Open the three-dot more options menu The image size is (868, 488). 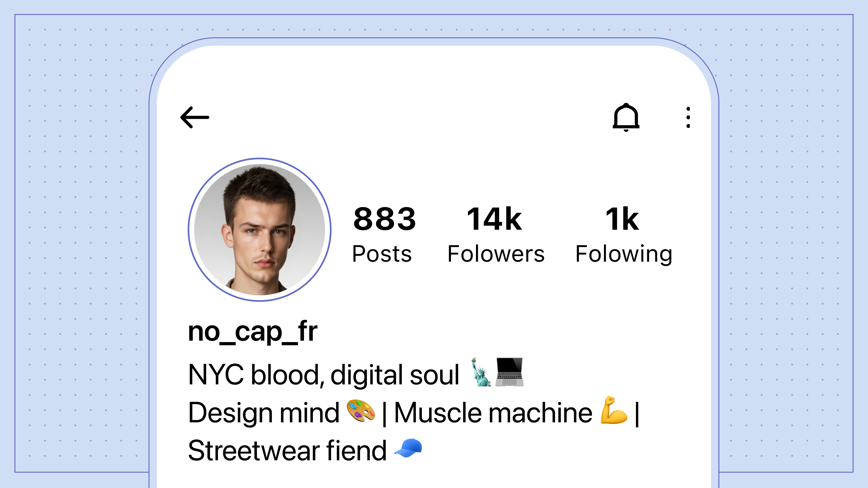click(x=688, y=117)
